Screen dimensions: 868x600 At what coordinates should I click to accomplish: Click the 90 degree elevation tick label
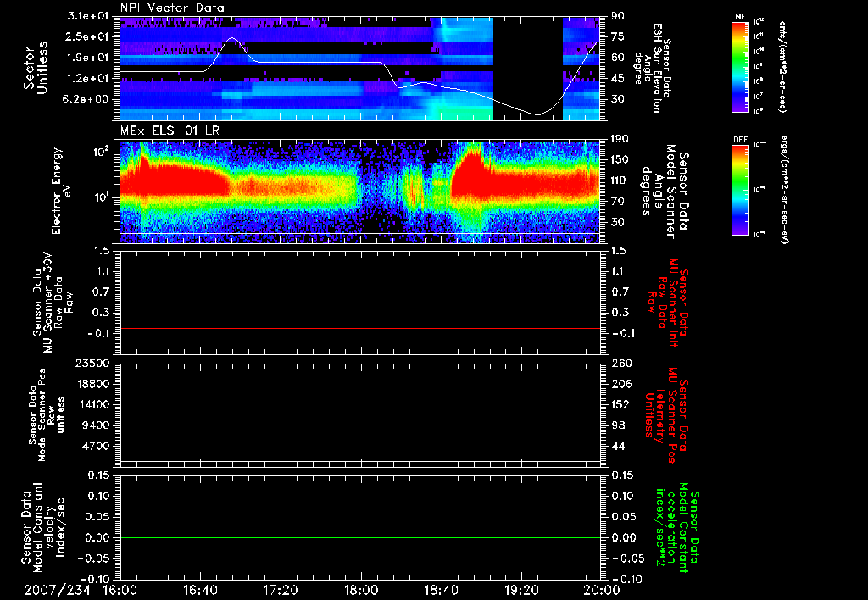coord(618,16)
